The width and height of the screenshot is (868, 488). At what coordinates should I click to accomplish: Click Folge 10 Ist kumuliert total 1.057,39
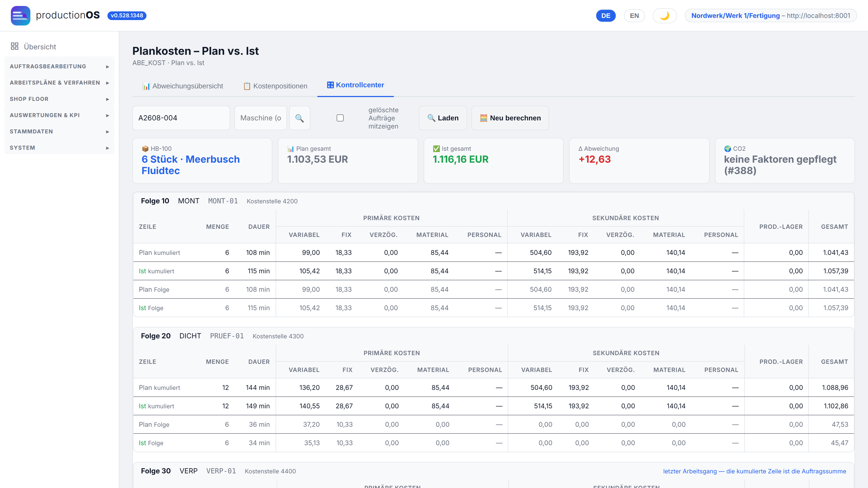[836, 271]
